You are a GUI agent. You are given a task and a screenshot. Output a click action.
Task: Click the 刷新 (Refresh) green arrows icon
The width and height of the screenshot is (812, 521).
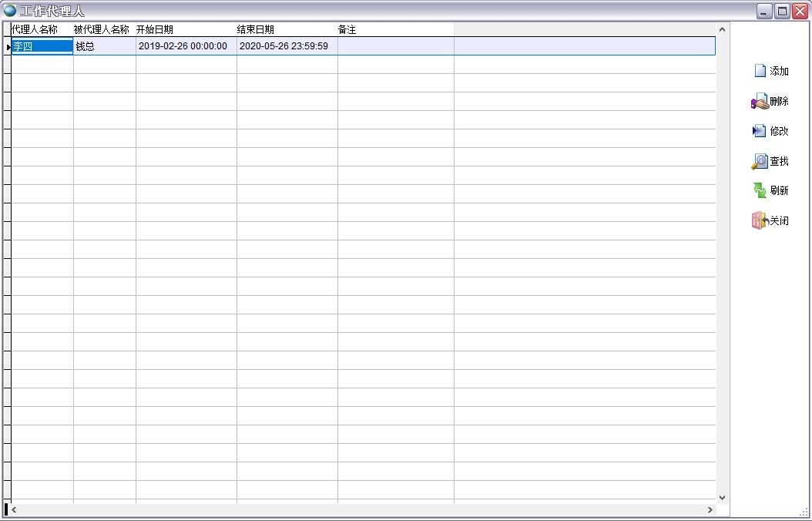[x=760, y=190]
